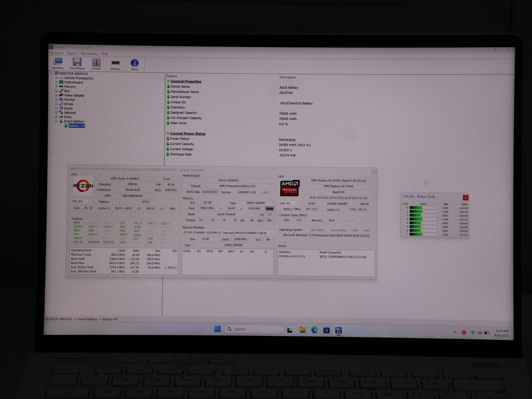Click the Power Status value Discharging

(x=287, y=140)
